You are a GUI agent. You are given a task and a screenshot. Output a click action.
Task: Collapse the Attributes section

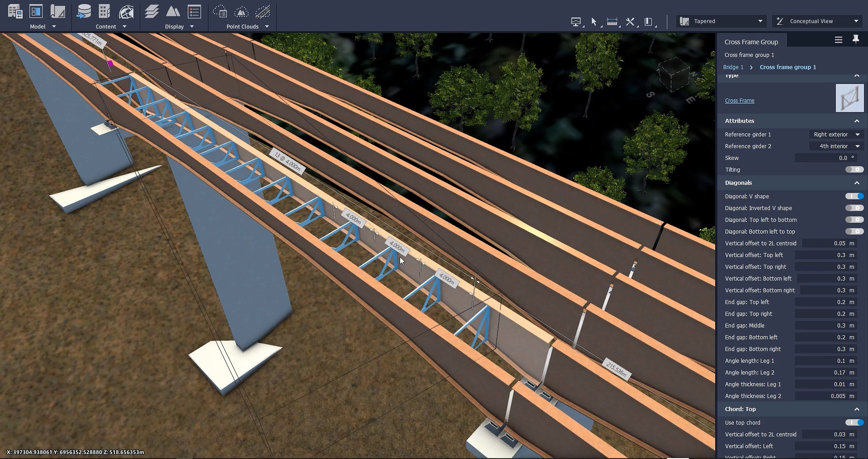tap(857, 121)
